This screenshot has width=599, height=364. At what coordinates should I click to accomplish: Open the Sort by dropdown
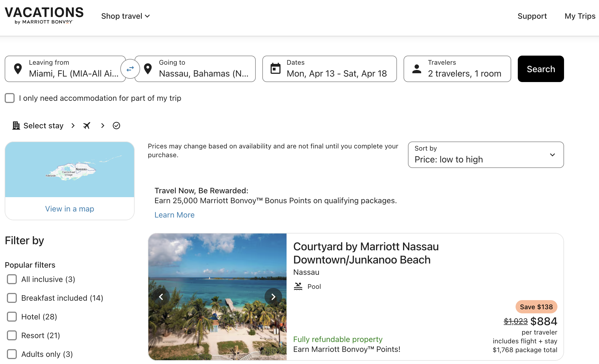click(x=485, y=155)
